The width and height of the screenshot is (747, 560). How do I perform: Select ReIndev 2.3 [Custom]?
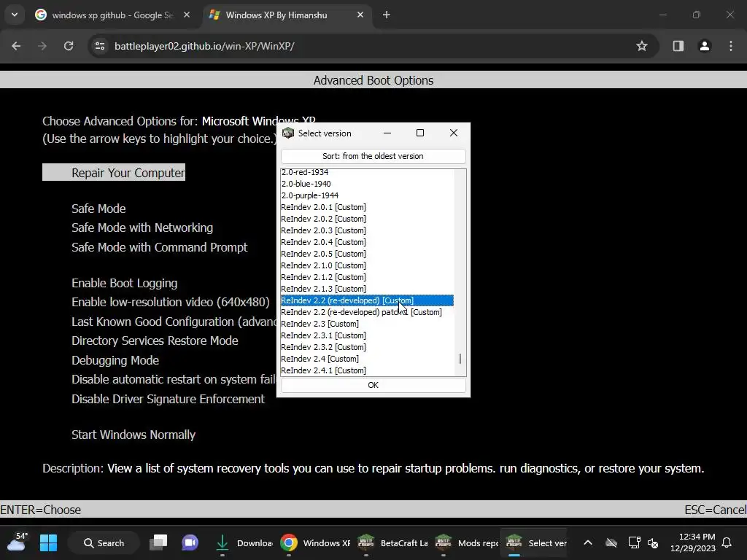(367, 324)
